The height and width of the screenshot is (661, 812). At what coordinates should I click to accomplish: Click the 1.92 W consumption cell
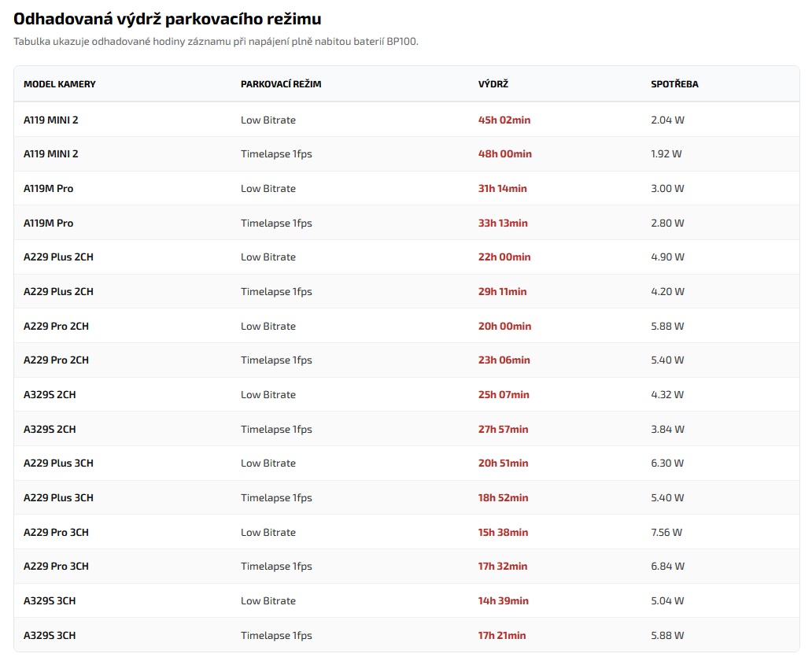coord(666,154)
